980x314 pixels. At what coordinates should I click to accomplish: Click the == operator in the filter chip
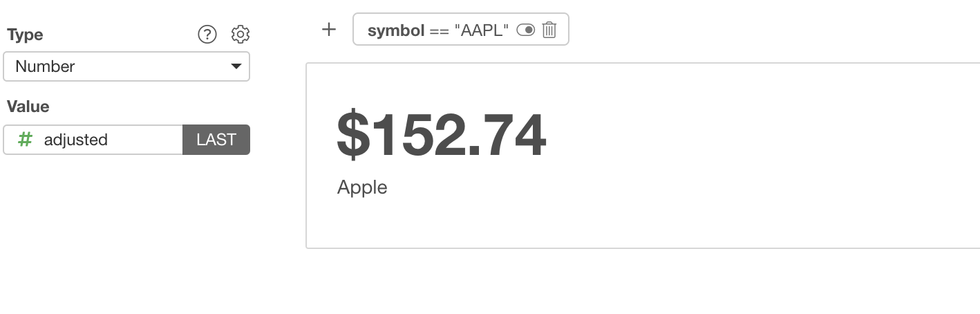coord(440,30)
